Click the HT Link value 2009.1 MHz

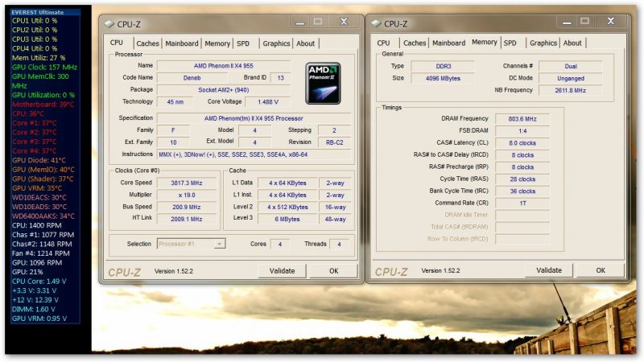point(187,219)
